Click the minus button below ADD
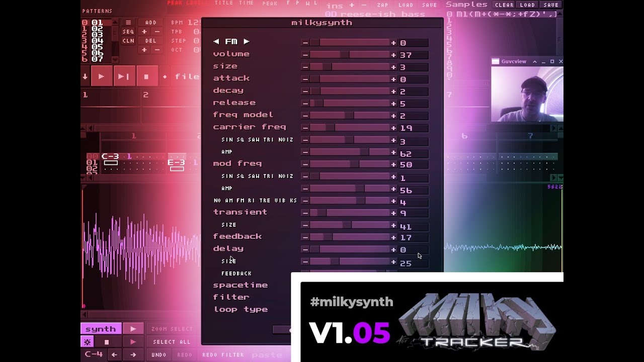 157,32
